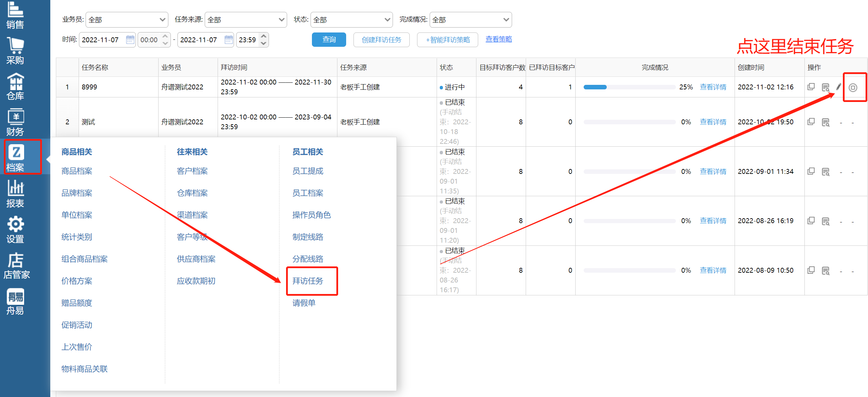The width and height of the screenshot is (868, 397).
Task: Open the 报表 reports module
Action: (x=15, y=194)
